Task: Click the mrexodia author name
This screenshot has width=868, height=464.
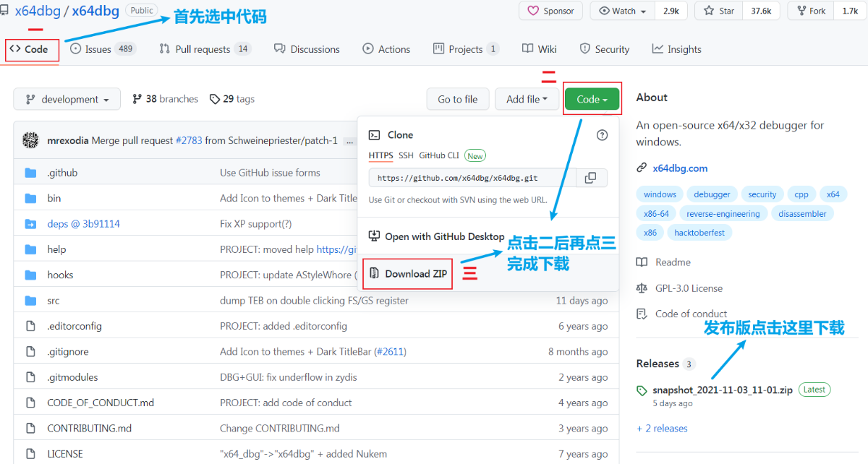Action: point(67,140)
